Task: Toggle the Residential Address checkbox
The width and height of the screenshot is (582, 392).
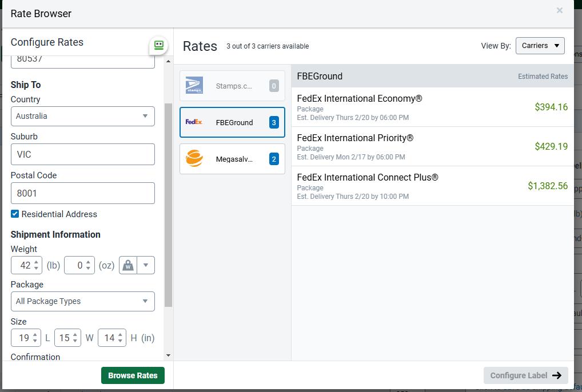Action: 15,214
